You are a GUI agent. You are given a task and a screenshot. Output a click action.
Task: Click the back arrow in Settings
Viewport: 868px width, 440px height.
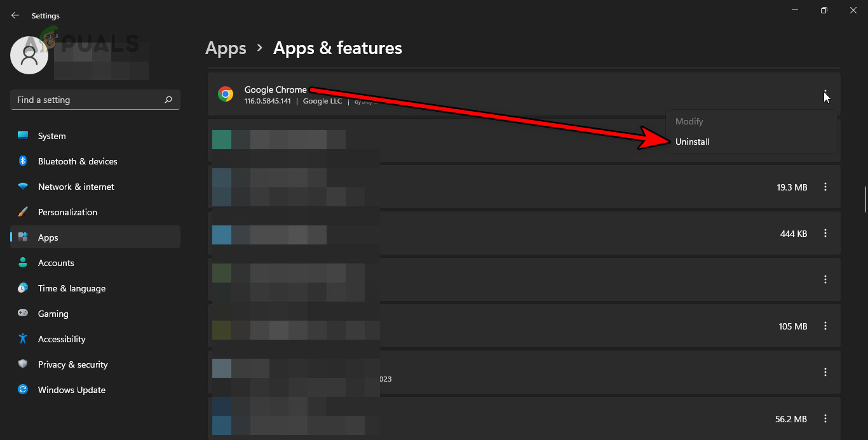pyautogui.click(x=15, y=15)
